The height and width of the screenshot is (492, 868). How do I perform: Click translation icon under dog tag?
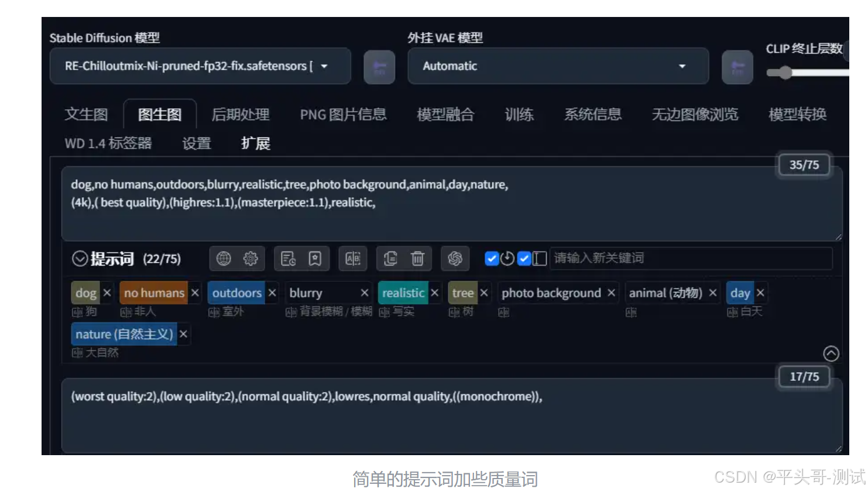pyautogui.click(x=77, y=312)
